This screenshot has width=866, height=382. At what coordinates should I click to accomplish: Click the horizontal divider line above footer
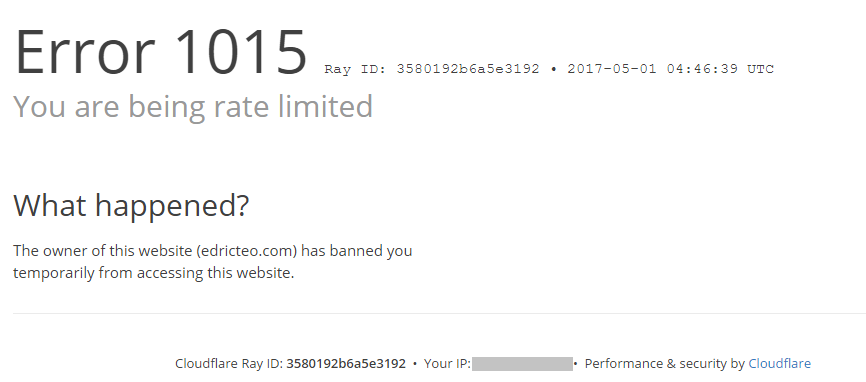click(x=440, y=314)
